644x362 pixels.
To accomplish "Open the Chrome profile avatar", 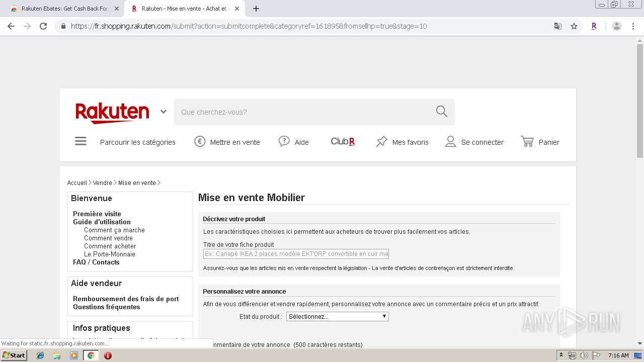I will [617, 26].
